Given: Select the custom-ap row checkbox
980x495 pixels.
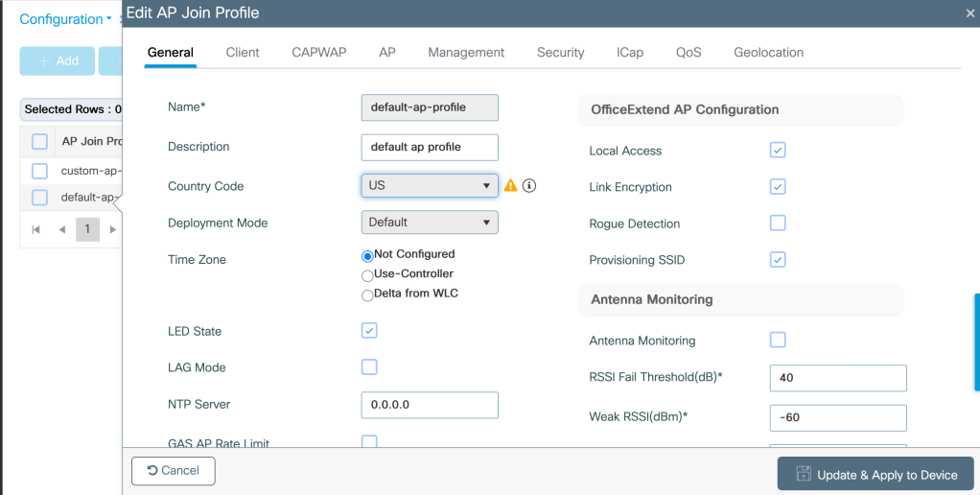Looking at the screenshot, I should coord(39,171).
